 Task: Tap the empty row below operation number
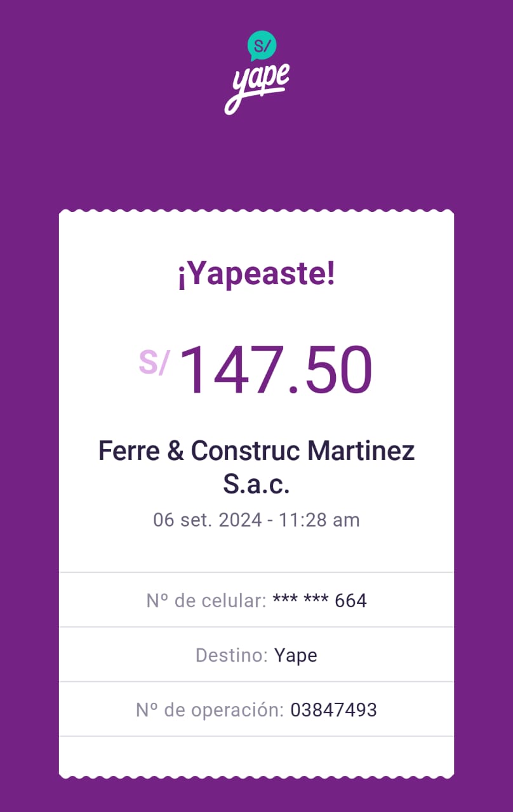pos(256,755)
